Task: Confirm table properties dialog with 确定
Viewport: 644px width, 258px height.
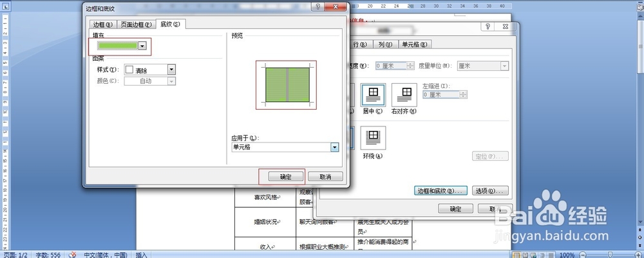Action: click(455, 208)
